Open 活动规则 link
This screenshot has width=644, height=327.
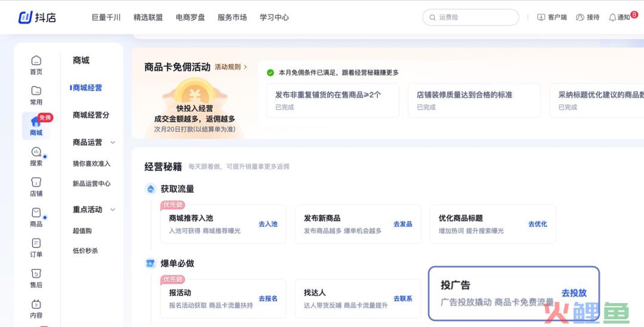[x=231, y=67]
